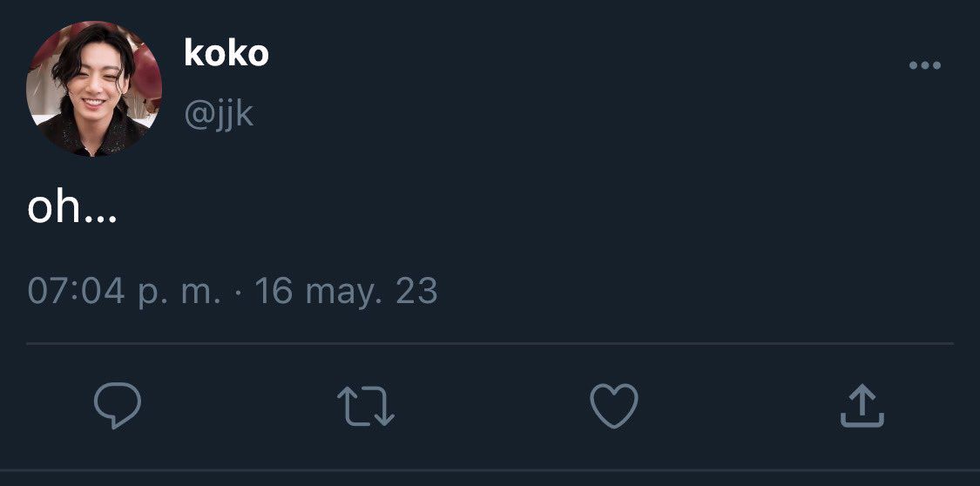
Task: Start a comment with the bubble icon
Action: pos(118,405)
